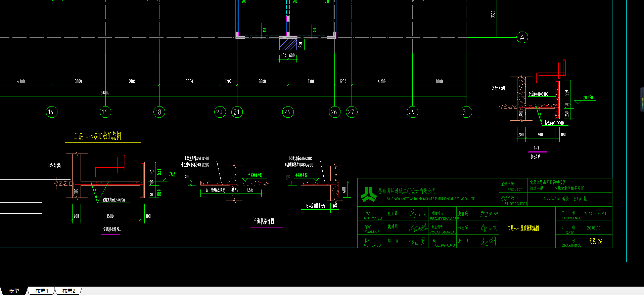644x295 pixels.
Task: Click drawing number 结施-26
Action: pyautogui.click(x=596, y=241)
